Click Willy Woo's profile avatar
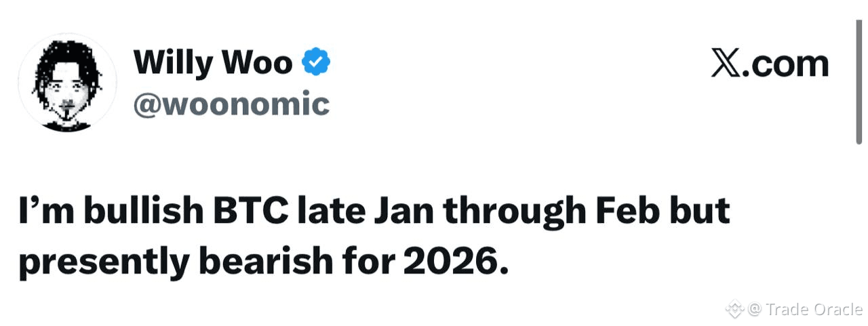868x326 pixels. pyautogui.click(x=67, y=83)
